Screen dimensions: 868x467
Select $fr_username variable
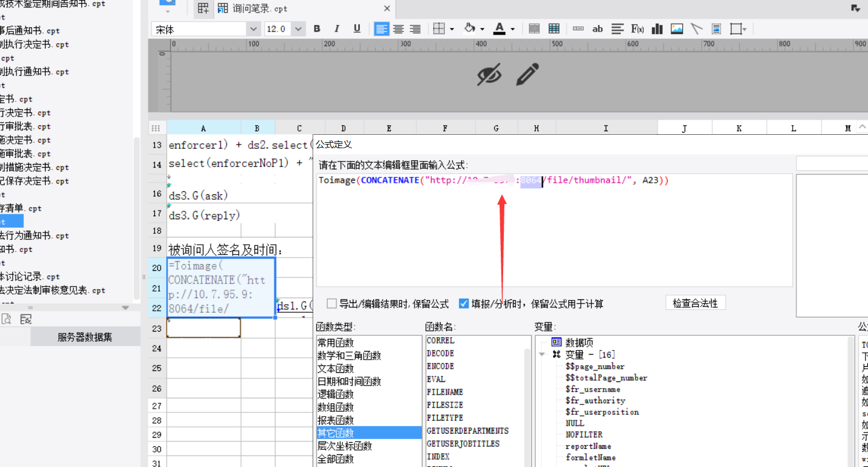592,389
